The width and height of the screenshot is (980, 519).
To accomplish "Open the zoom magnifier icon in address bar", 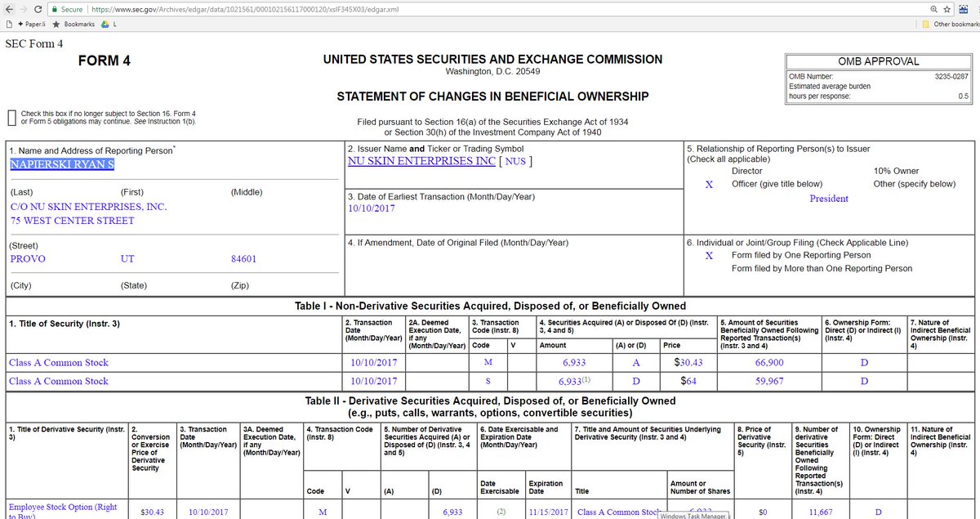I will coord(933,9).
